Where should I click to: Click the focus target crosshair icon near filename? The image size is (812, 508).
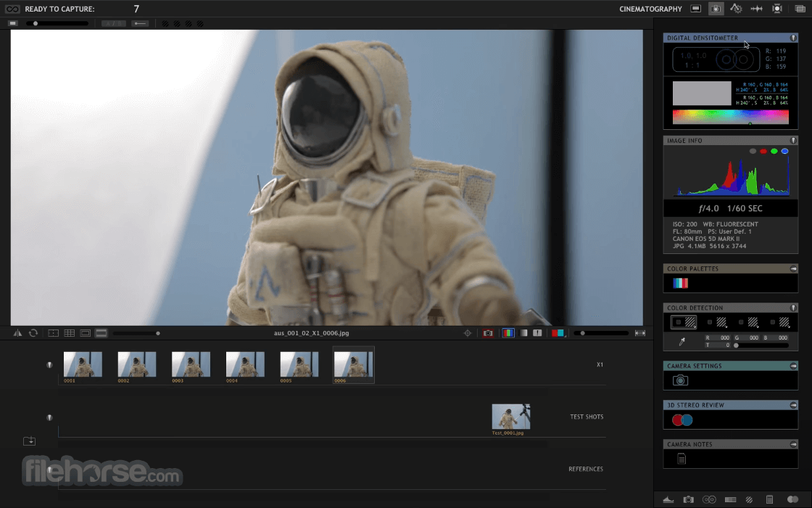pyautogui.click(x=468, y=333)
